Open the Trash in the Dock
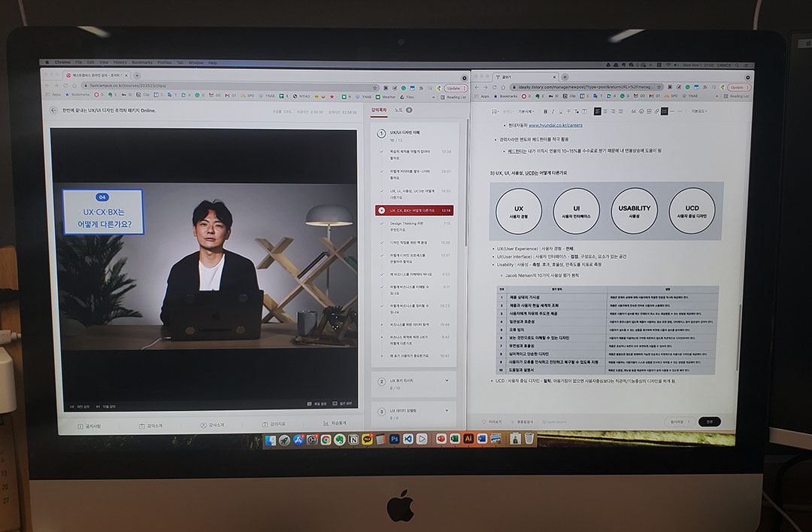Screen dimensions: 812x532 (529, 439)
